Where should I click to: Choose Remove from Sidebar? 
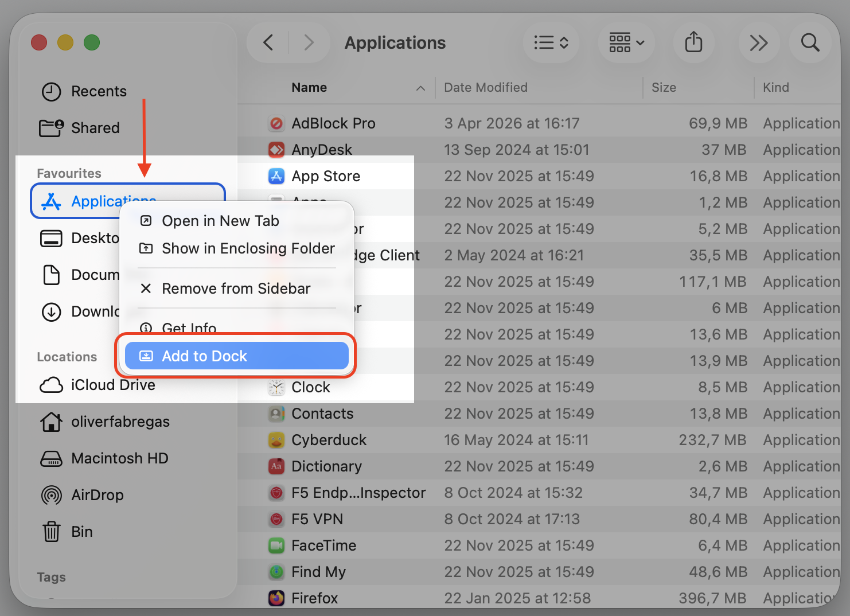tap(236, 288)
